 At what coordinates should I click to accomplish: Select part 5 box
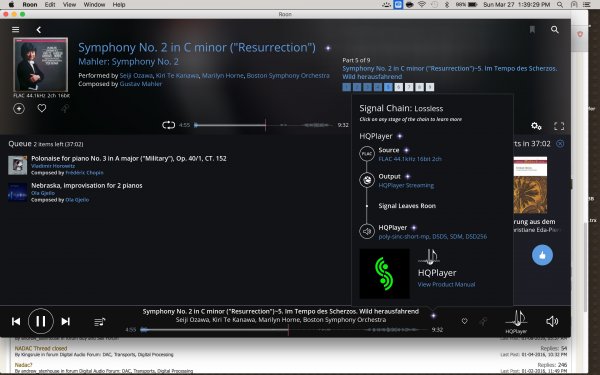click(x=388, y=87)
